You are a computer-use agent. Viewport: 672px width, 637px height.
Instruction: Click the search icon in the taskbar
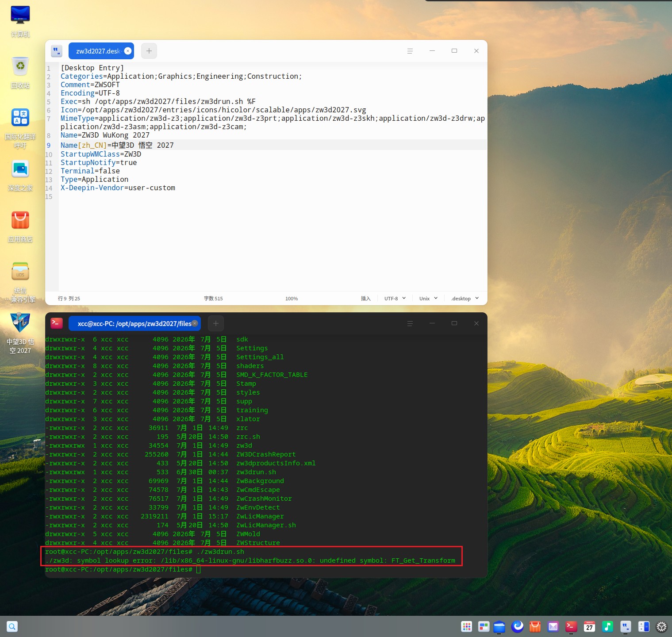12,626
